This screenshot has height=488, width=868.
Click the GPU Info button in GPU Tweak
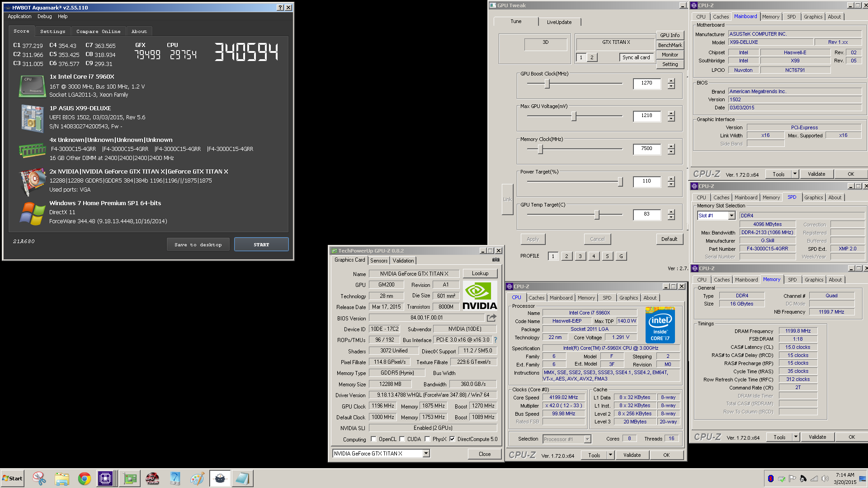tap(670, 35)
